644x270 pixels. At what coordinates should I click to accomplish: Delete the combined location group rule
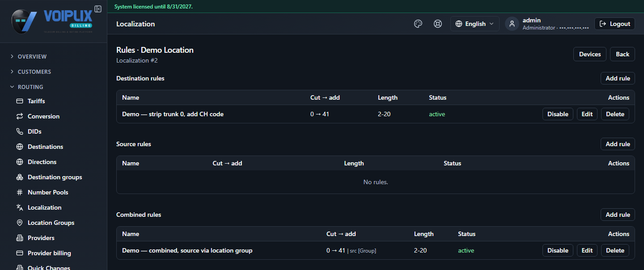(x=615, y=250)
